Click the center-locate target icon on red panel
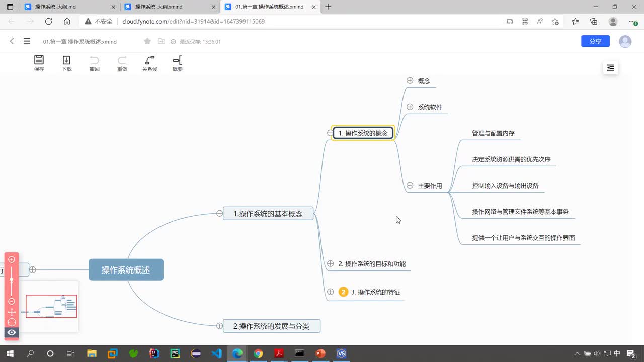Screen dimensions: 644x362 [12, 322]
